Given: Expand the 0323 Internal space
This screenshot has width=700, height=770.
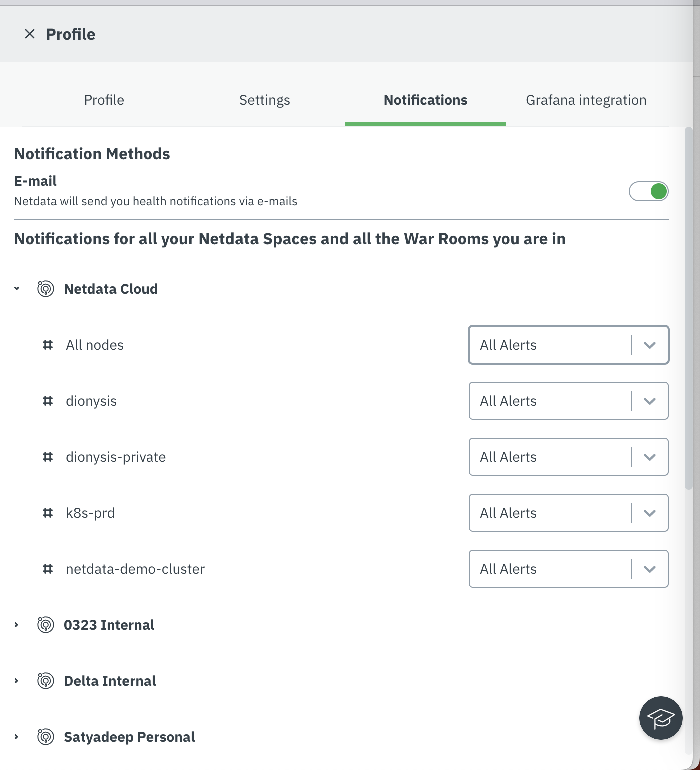Looking at the screenshot, I should click(x=17, y=625).
